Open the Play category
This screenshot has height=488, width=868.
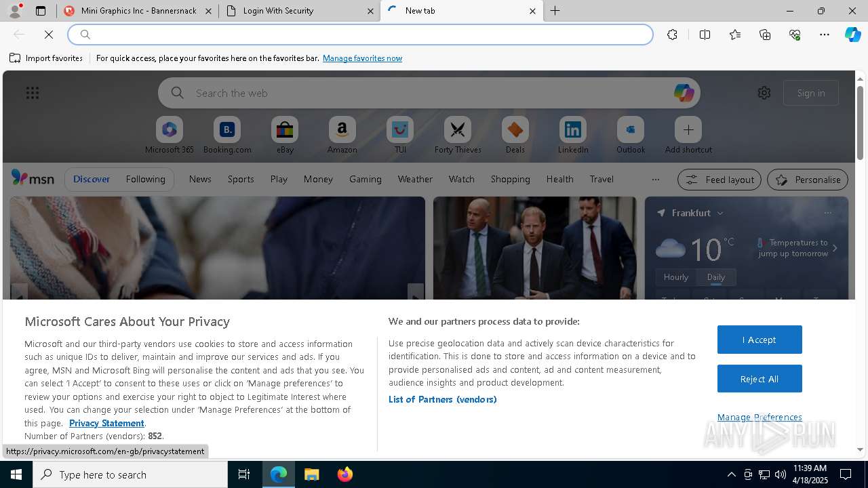[279, 179]
